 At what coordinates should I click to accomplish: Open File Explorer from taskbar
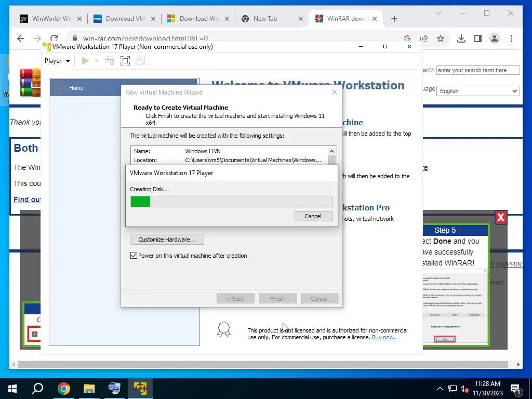pos(89,388)
